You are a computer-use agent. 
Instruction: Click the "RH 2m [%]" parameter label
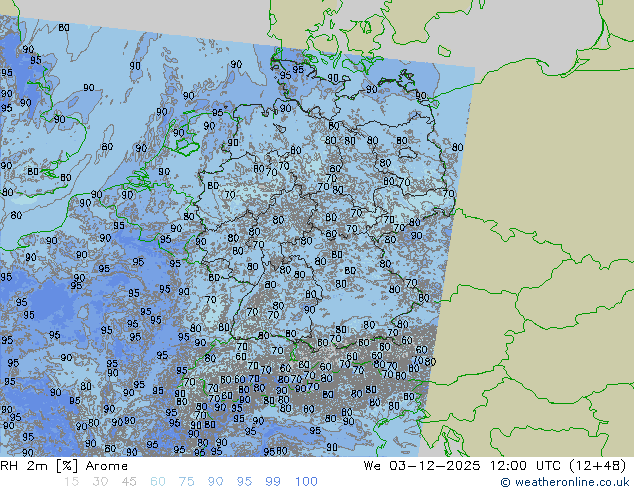point(39,466)
